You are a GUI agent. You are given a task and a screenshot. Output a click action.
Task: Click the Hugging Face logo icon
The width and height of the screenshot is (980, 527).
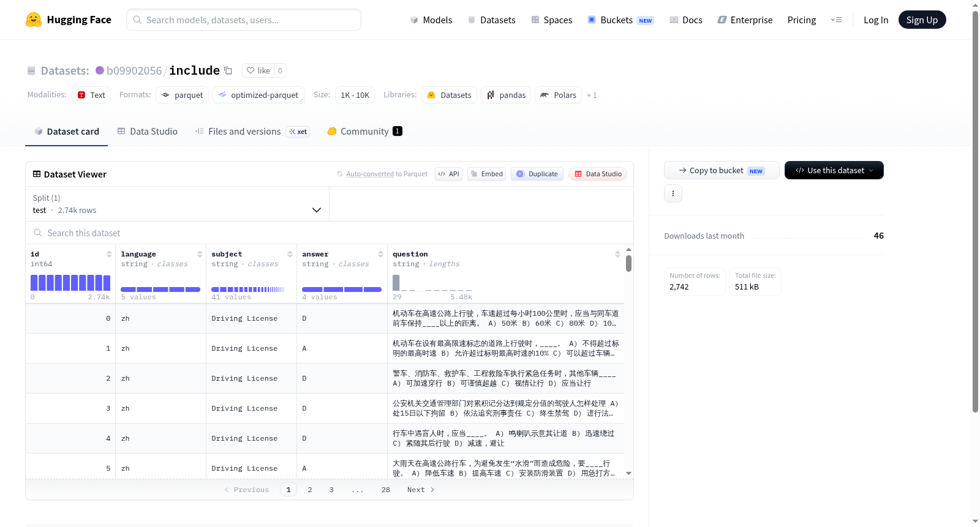[x=34, y=20]
